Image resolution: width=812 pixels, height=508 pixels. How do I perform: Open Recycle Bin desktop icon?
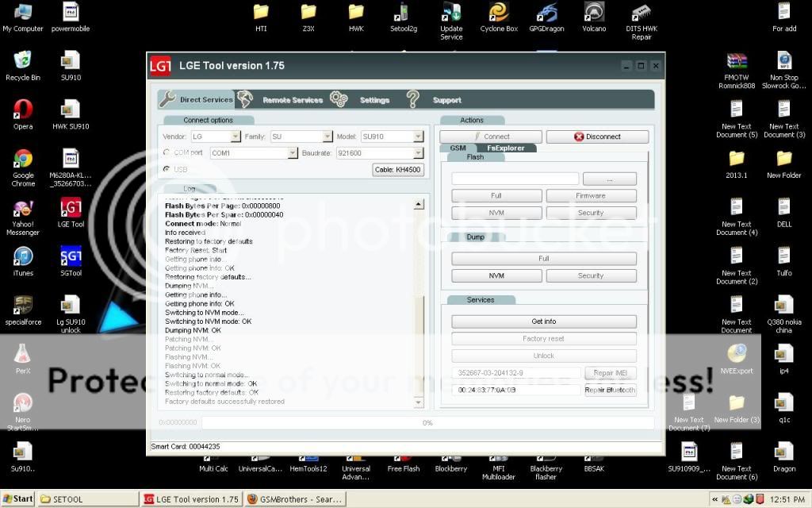pos(23,67)
